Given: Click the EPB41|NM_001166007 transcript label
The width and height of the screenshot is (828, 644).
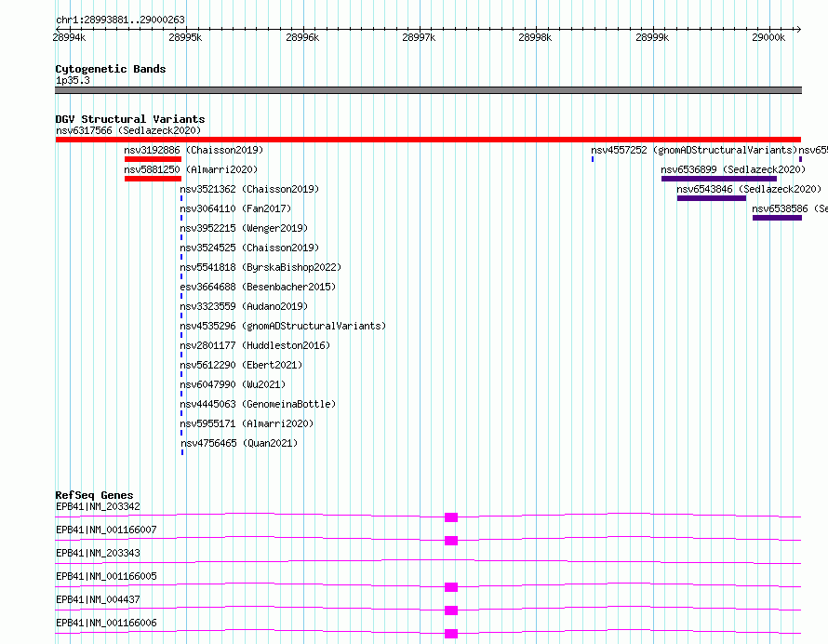Looking at the screenshot, I should 106,530.
